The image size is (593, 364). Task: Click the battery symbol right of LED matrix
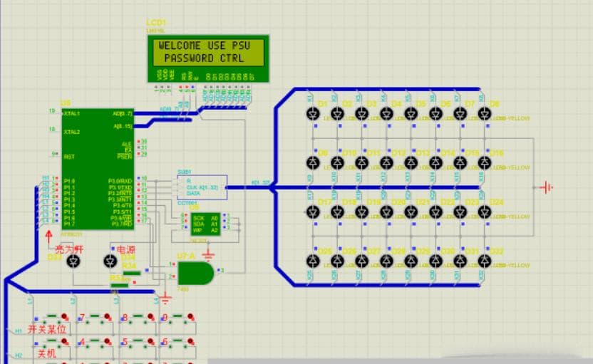[x=547, y=187]
